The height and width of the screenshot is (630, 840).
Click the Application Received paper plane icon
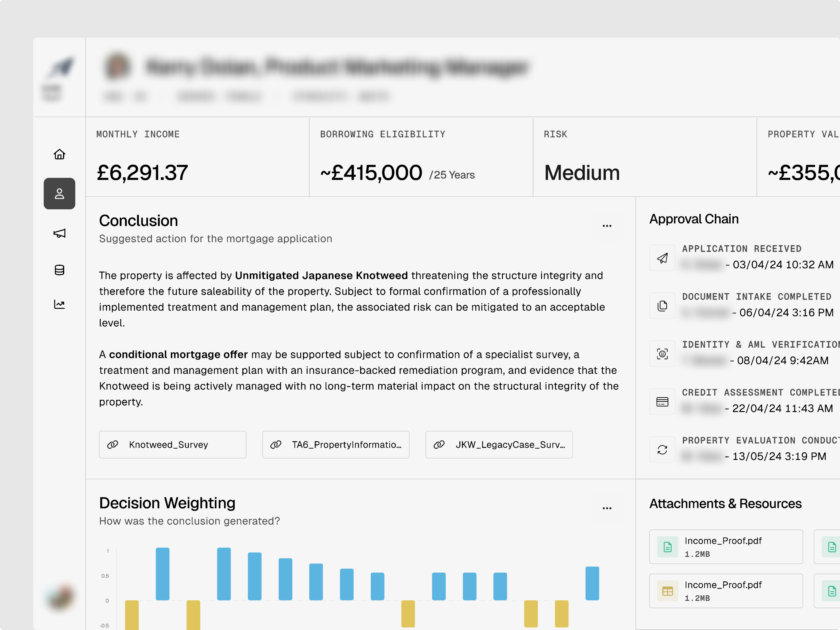(x=662, y=258)
